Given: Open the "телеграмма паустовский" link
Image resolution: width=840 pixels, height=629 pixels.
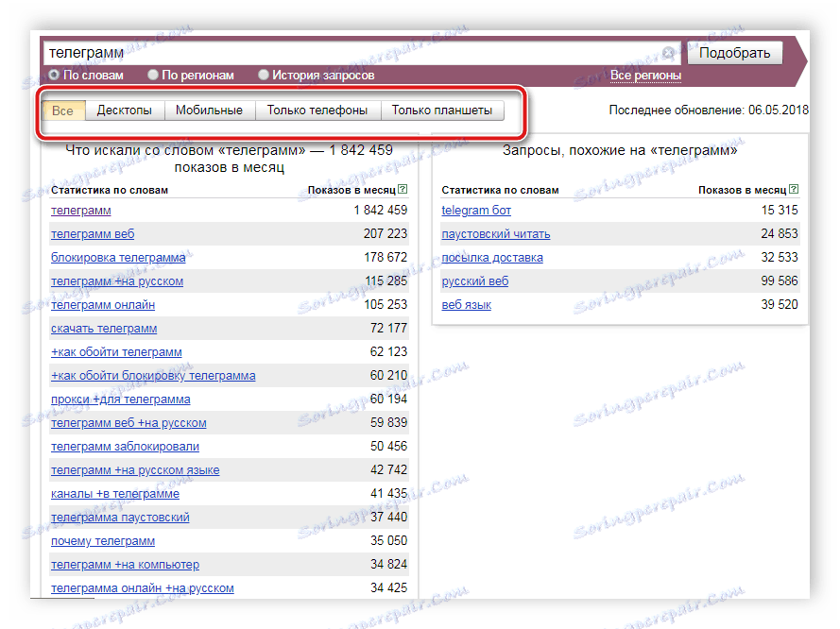Looking at the screenshot, I should [x=120, y=518].
